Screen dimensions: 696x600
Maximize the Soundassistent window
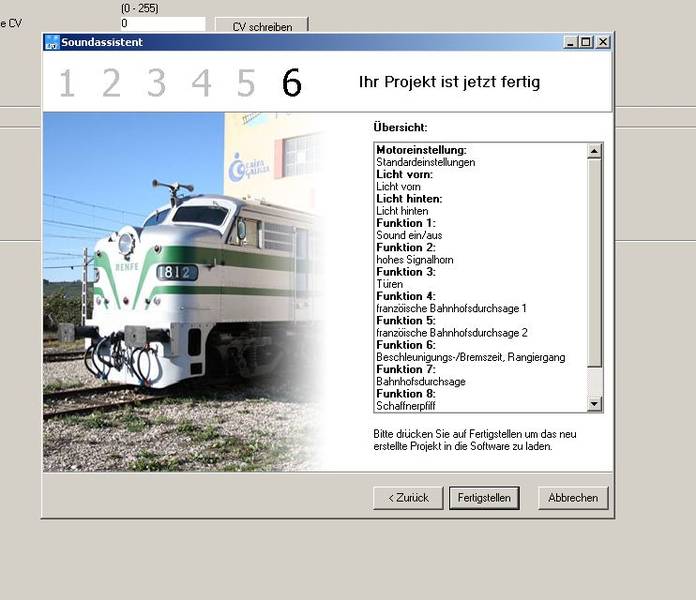click(586, 42)
